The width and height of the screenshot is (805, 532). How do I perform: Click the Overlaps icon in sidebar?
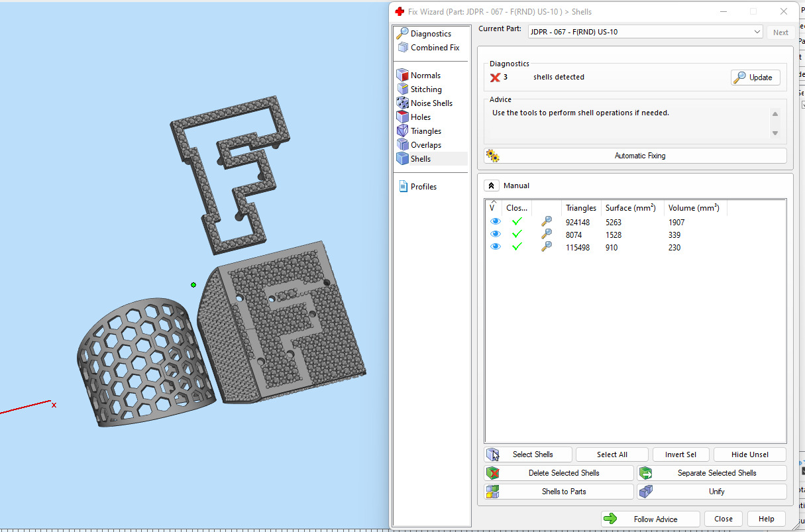point(402,145)
